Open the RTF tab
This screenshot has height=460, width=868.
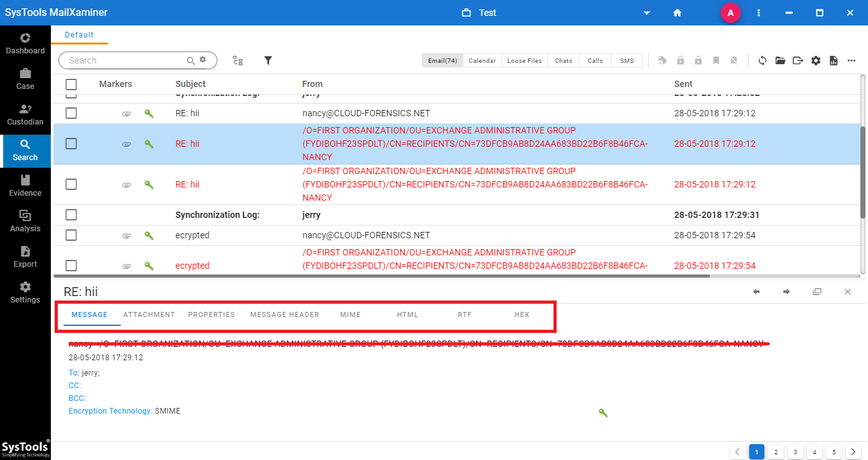coord(465,315)
